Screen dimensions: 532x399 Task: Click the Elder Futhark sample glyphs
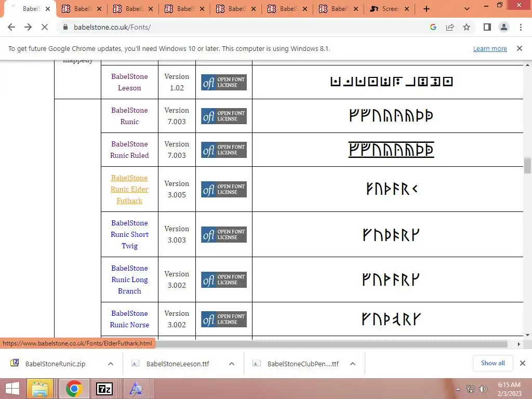[x=392, y=189]
